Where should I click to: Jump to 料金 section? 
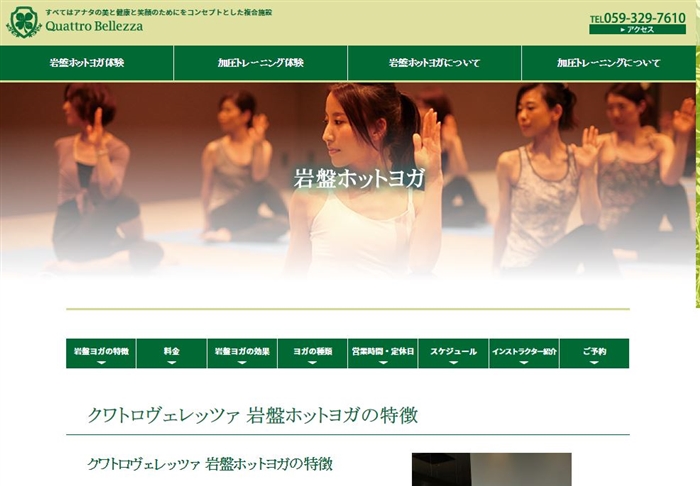pyautogui.click(x=171, y=353)
